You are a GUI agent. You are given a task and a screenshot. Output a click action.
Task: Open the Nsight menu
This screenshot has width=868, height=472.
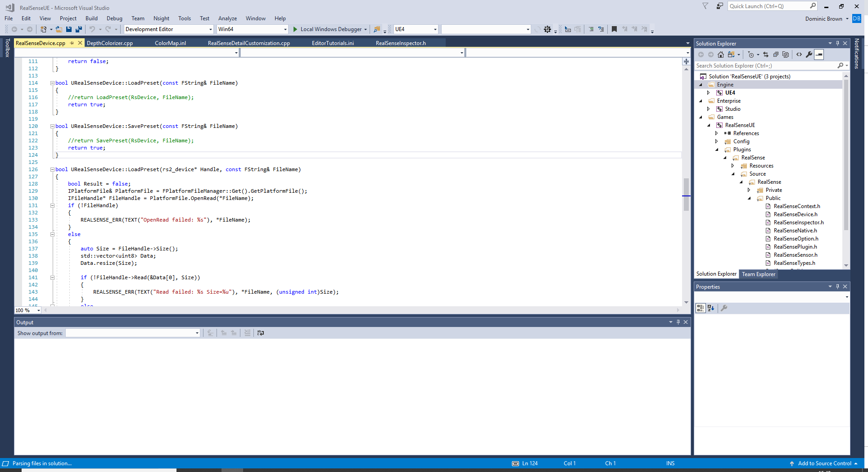[x=161, y=18]
